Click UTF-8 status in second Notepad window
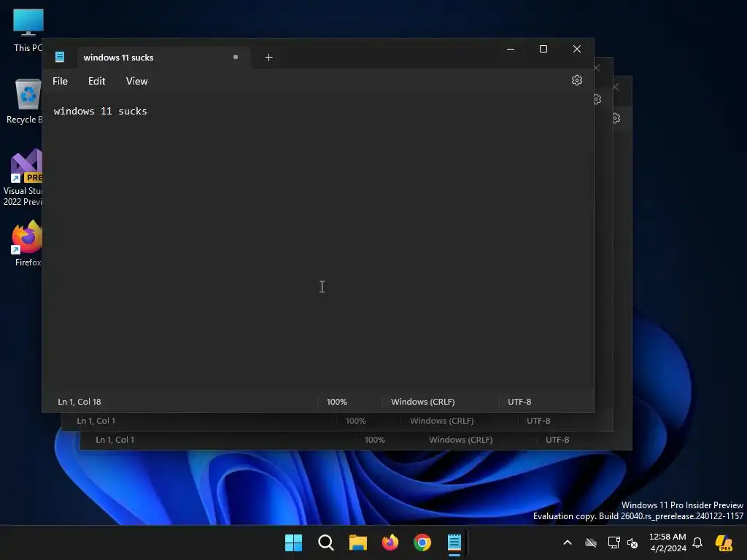This screenshot has height=560, width=747. (x=538, y=421)
